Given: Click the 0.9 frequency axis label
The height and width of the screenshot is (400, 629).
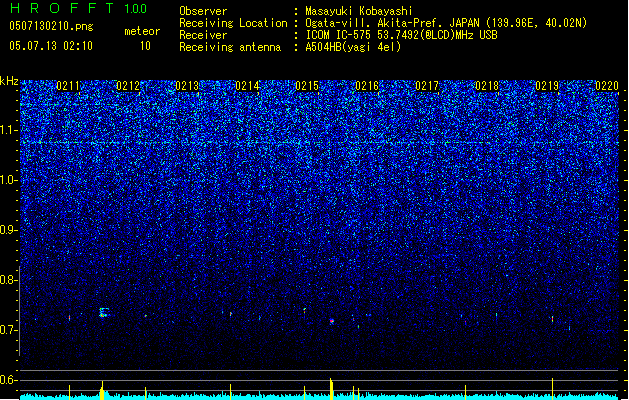Looking at the screenshot, I should tap(8, 230).
